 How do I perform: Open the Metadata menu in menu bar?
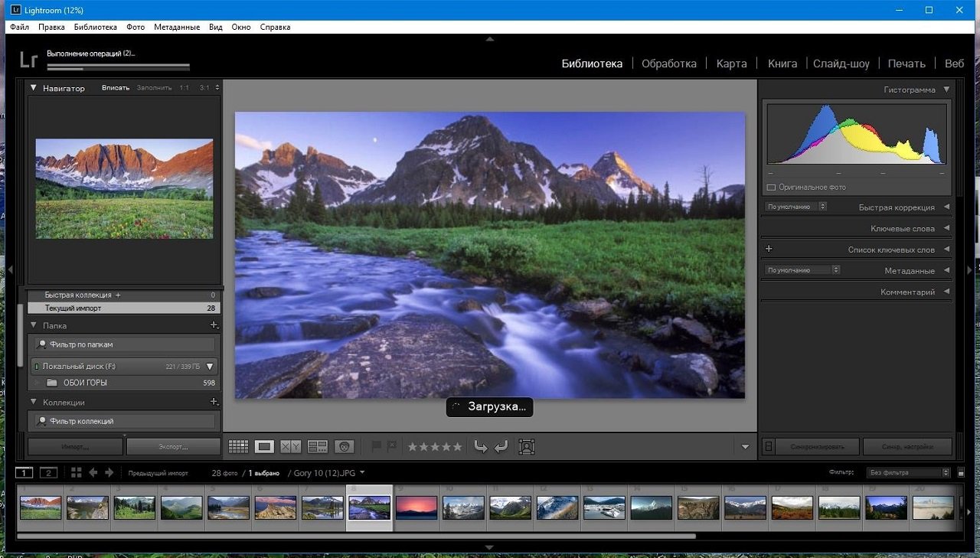pyautogui.click(x=176, y=27)
